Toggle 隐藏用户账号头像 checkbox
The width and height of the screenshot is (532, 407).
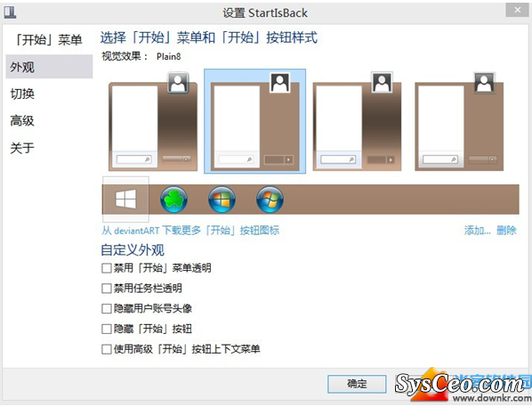tap(107, 309)
